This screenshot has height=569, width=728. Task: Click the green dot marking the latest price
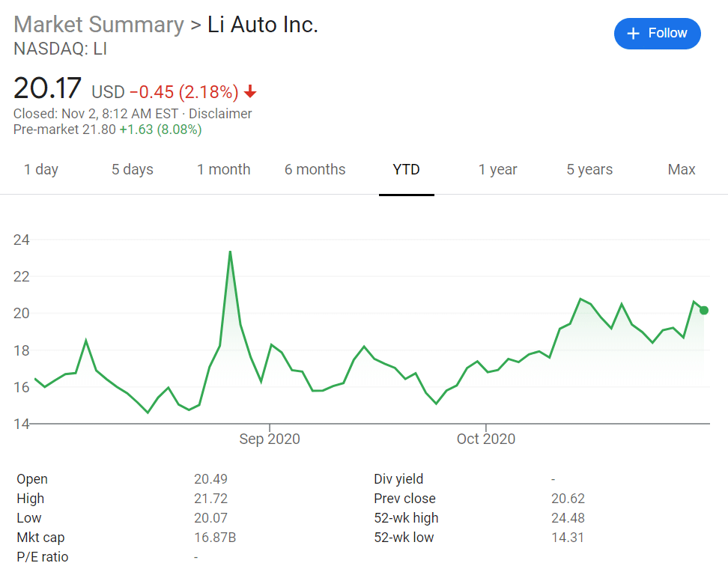click(x=703, y=310)
